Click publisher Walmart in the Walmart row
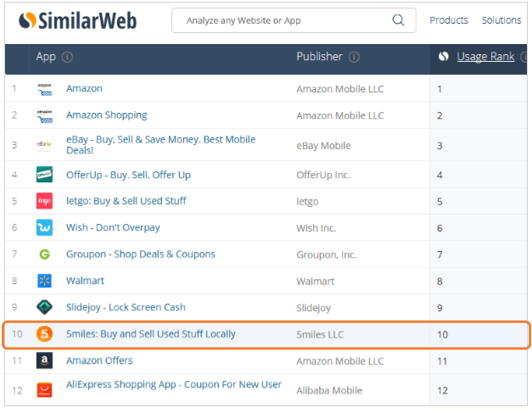 315,282
